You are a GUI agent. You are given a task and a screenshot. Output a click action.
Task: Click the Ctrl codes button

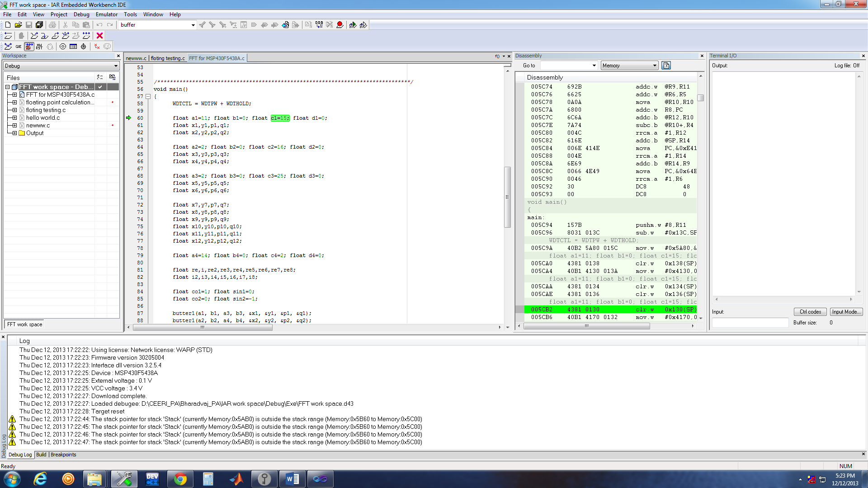coord(810,312)
